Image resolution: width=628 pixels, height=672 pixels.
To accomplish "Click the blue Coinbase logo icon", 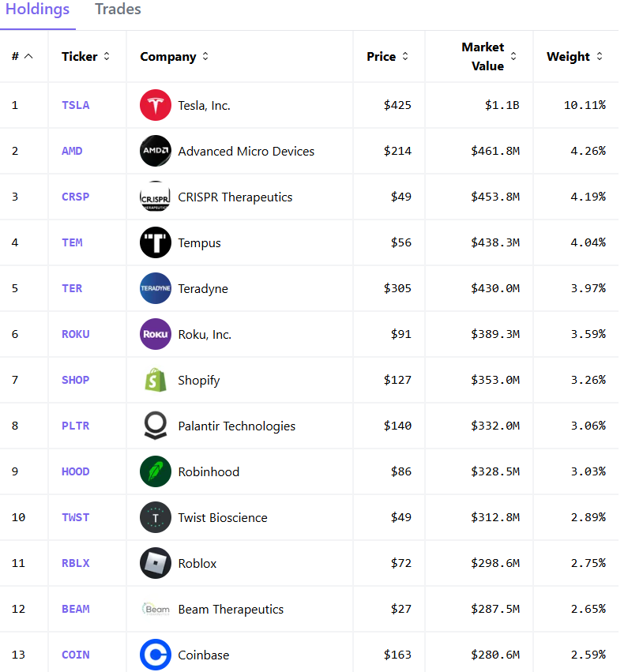I will point(156,655).
